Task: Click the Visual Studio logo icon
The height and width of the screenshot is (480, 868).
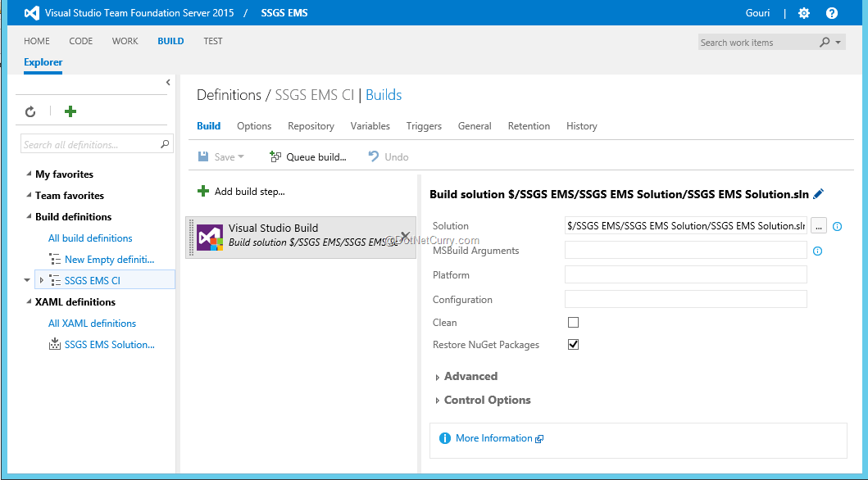Action: coord(31,13)
